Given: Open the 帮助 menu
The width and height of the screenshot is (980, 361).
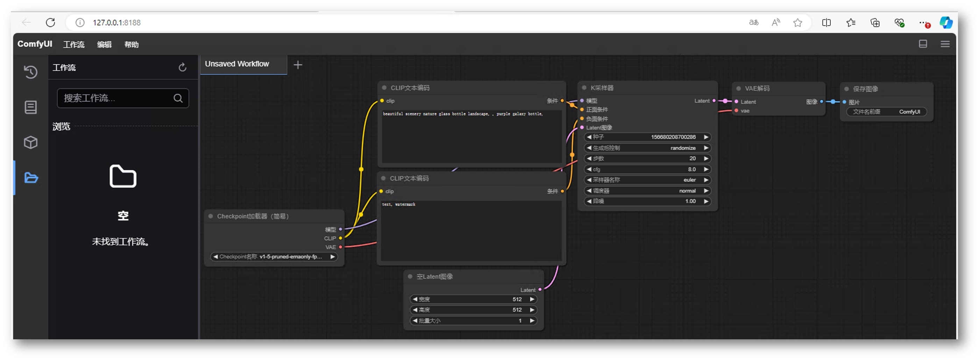Looking at the screenshot, I should (x=132, y=44).
